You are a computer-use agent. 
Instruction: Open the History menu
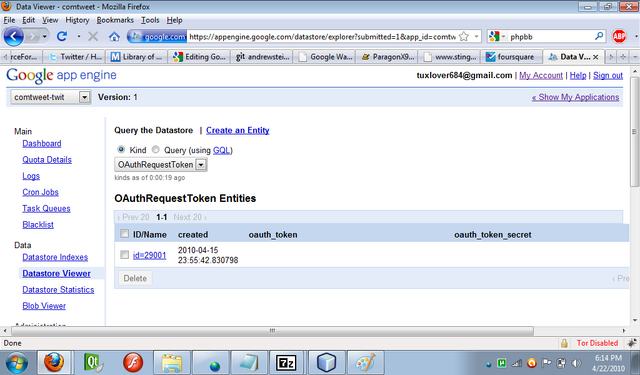tap(77, 20)
